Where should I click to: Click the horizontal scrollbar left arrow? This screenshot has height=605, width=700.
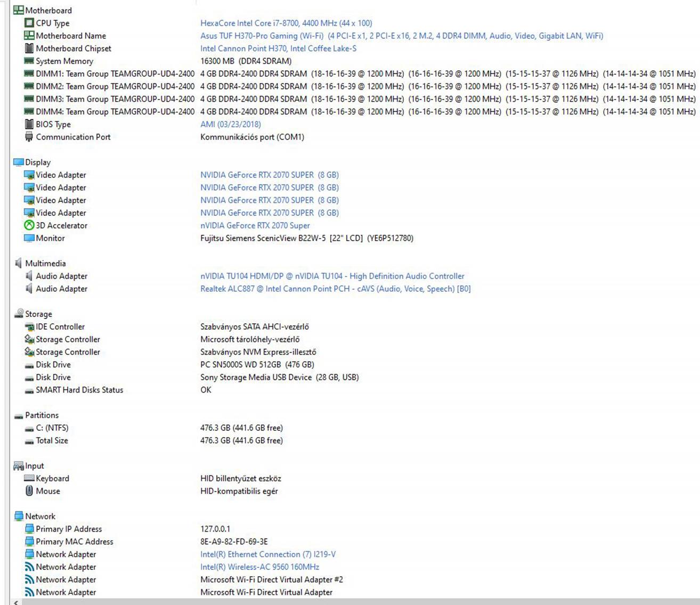pyautogui.click(x=16, y=602)
